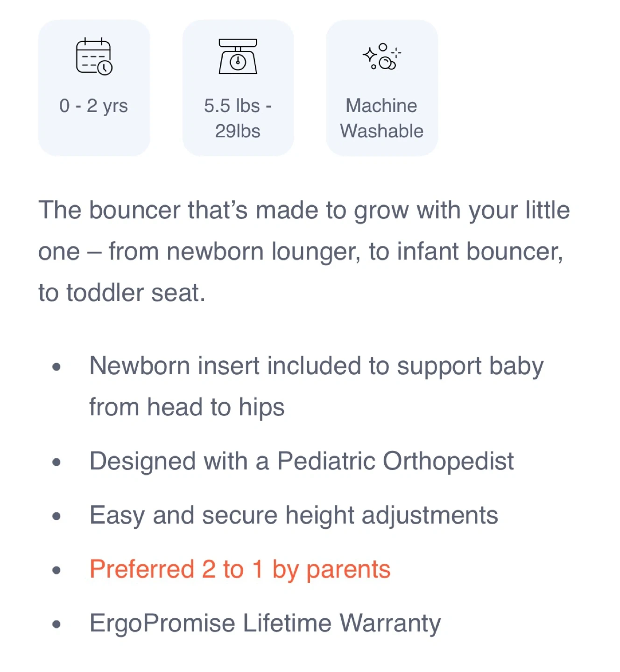Viewport: 620px width, 672px height.
Task: Click "ErgoPromise Lifetime Warranty" text
Action: (265, 623)
